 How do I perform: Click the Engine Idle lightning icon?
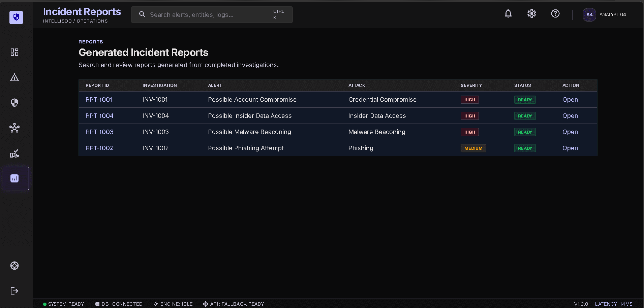coord(156,304)
